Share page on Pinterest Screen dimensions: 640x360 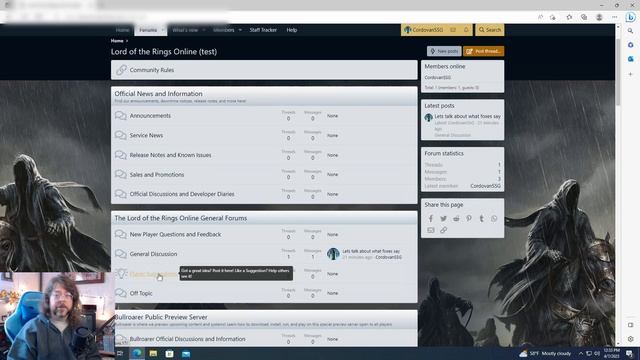tap(469, 218)
